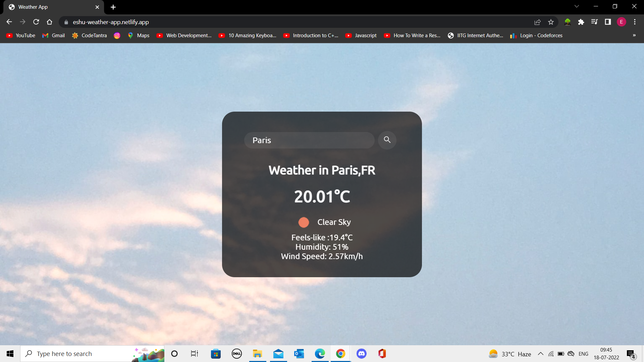
Task: Show hidden icons in the system tray
Action: [x=540, y=354]
